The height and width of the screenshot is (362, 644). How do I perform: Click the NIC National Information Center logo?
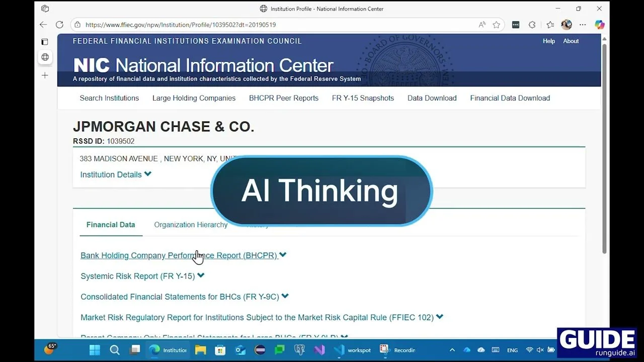[x=203, y=65]
